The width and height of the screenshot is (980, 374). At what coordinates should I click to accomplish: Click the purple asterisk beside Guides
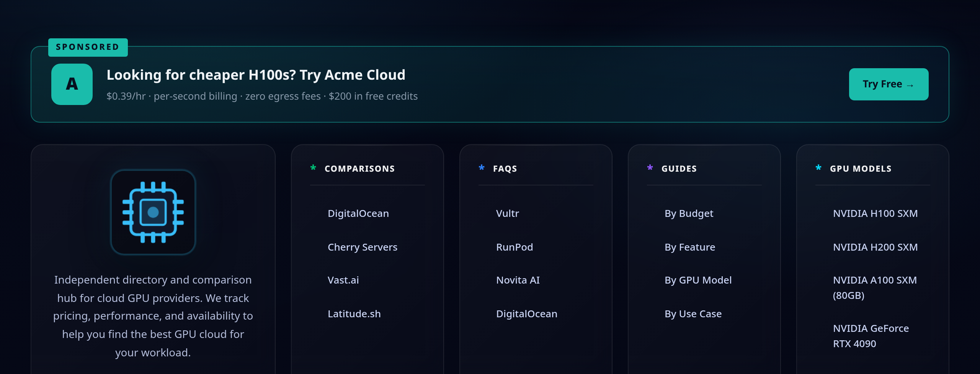[x=650, y=167]
